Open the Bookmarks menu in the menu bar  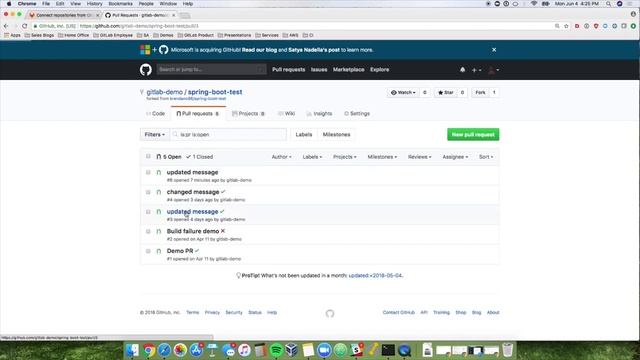120,4
